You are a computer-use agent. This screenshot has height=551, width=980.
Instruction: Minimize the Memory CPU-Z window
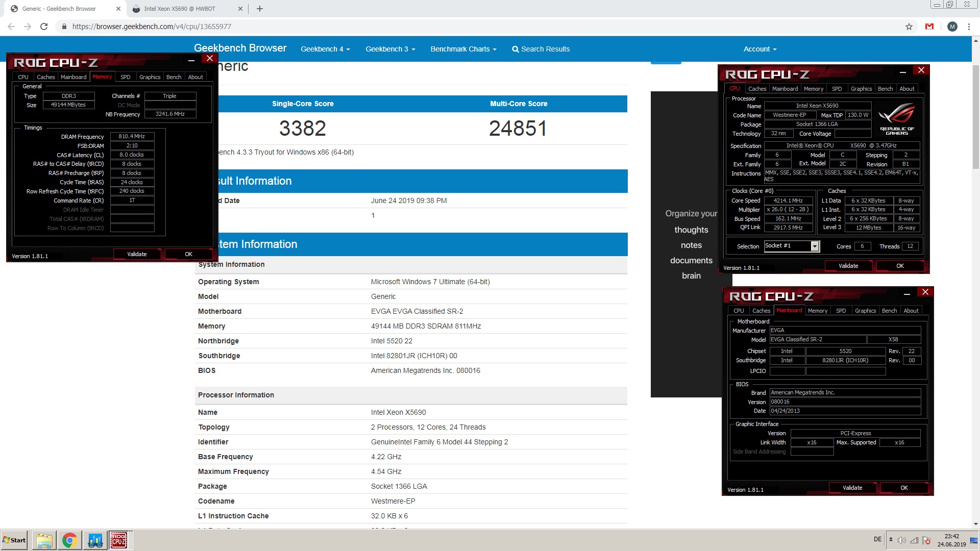click(191, 60)
